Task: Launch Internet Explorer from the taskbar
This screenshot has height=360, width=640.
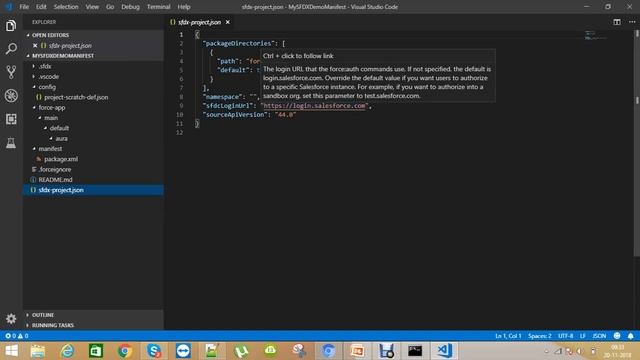Action: 67,351
